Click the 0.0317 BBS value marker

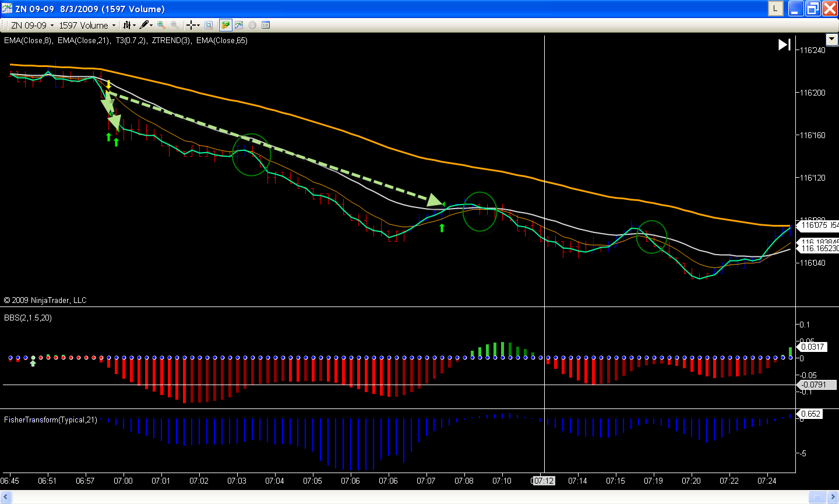[x=812, y=347]
